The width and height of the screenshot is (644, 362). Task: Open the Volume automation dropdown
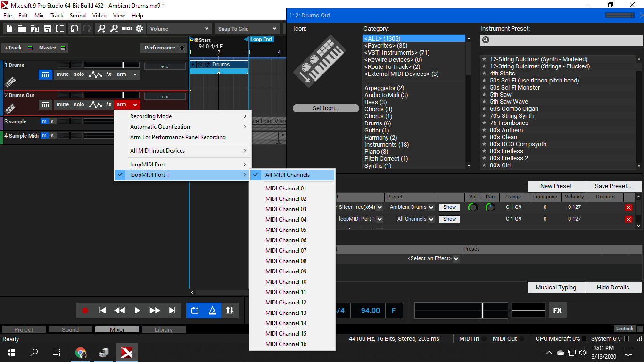tap(179, 29)
